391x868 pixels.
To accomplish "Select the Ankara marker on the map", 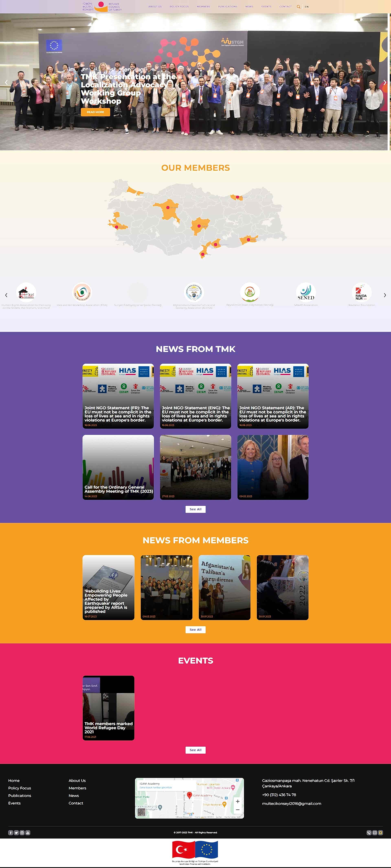I will [x=168, y=208].
